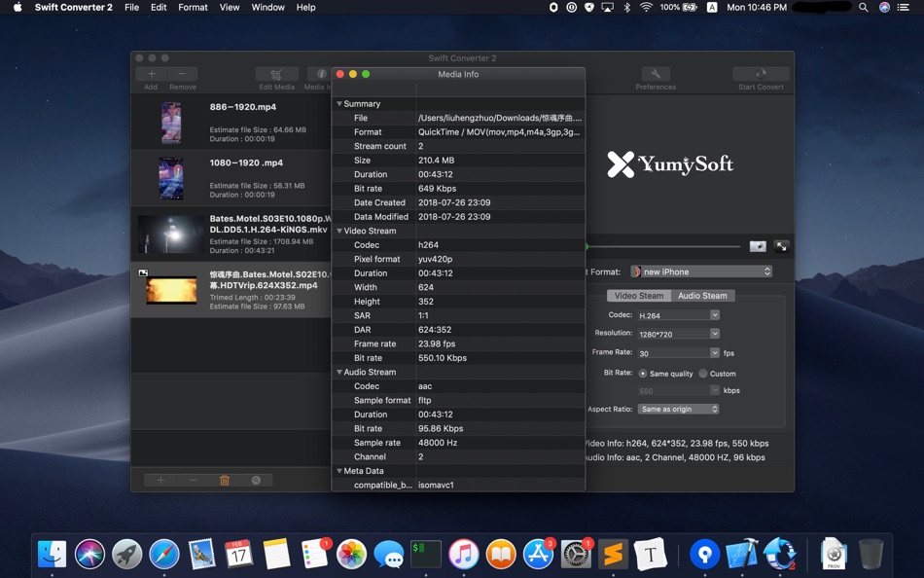Collapse the Video Stream section
924x578 pixels.
click(340, 231)
